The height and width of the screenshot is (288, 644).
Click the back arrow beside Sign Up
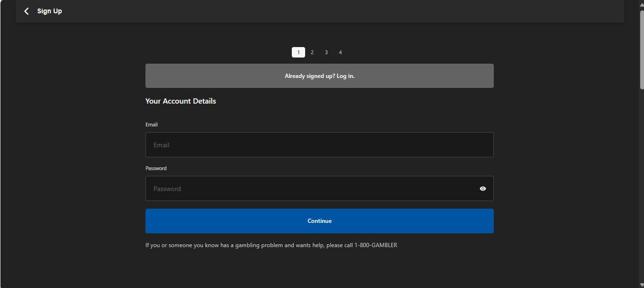pyautogui.click(x=27, y=11)
